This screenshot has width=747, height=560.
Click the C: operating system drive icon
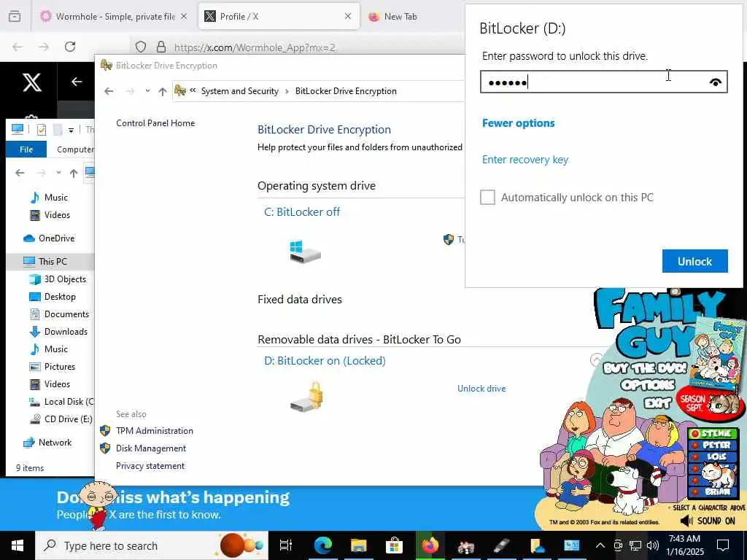305,252
